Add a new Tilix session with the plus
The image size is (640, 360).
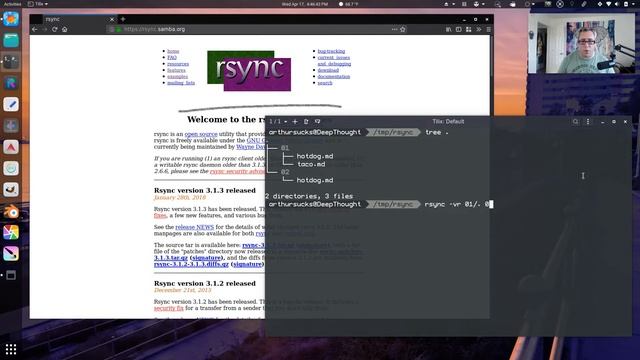click(x=295, y=122)
